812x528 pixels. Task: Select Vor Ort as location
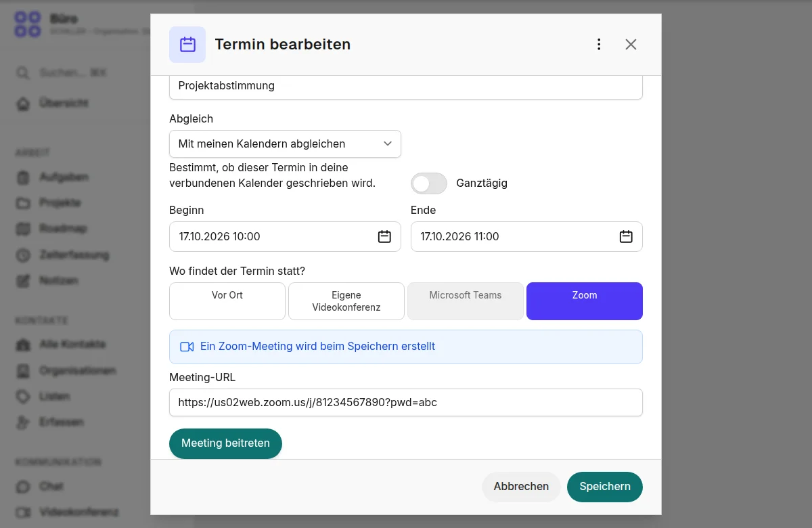pos(227,301)
